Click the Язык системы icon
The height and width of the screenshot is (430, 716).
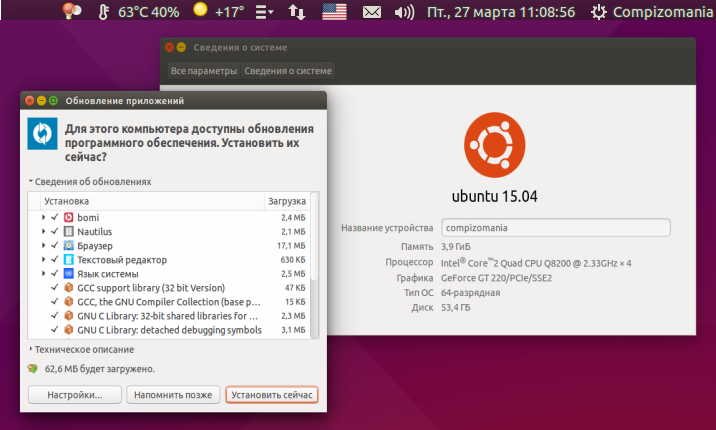pyautogui.click(x=68, y=274)
